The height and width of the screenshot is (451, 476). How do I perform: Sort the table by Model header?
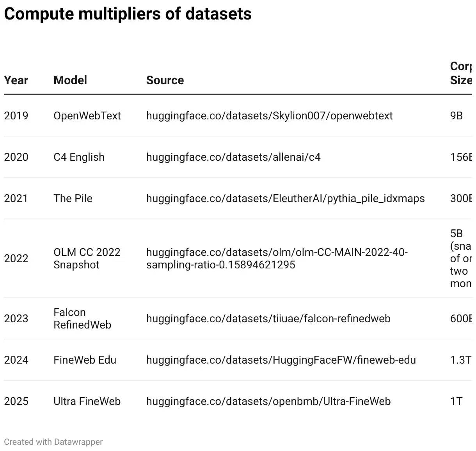pyautogui.click(x=70, y=80)
